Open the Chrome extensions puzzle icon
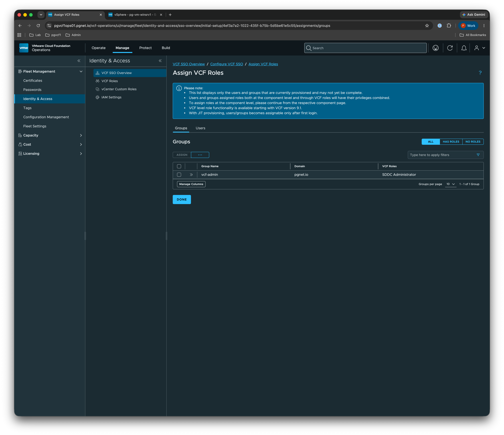504x435 pixels. click(449, 26)
